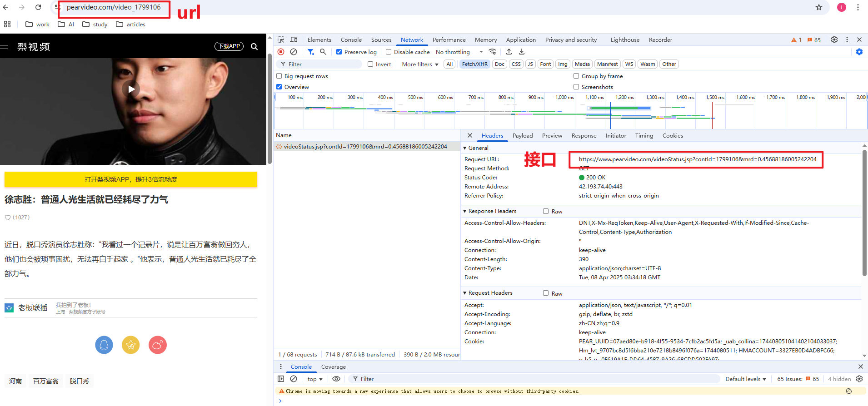Click the inspect element picker icon
The width and height of the screenshot is (868, 406).
[x=281, y=40]
